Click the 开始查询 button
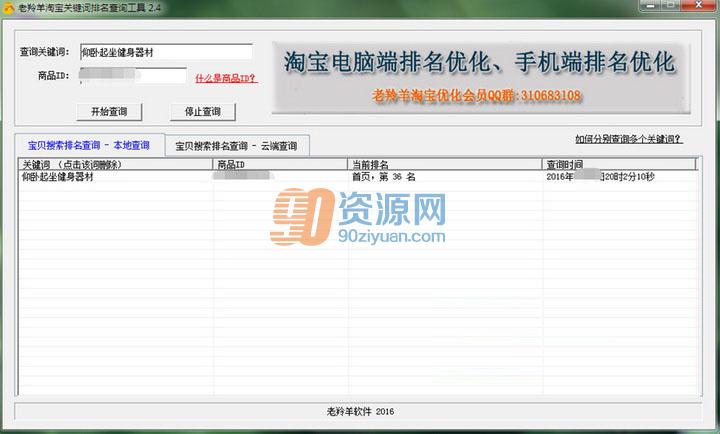 pos(109,112)
